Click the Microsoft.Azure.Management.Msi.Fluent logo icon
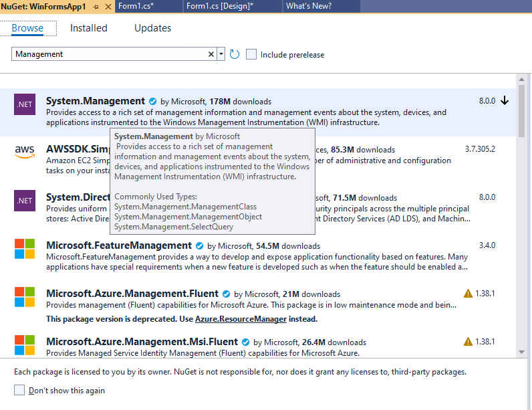This screenshot has height=410, width=532. coord(25,345)
